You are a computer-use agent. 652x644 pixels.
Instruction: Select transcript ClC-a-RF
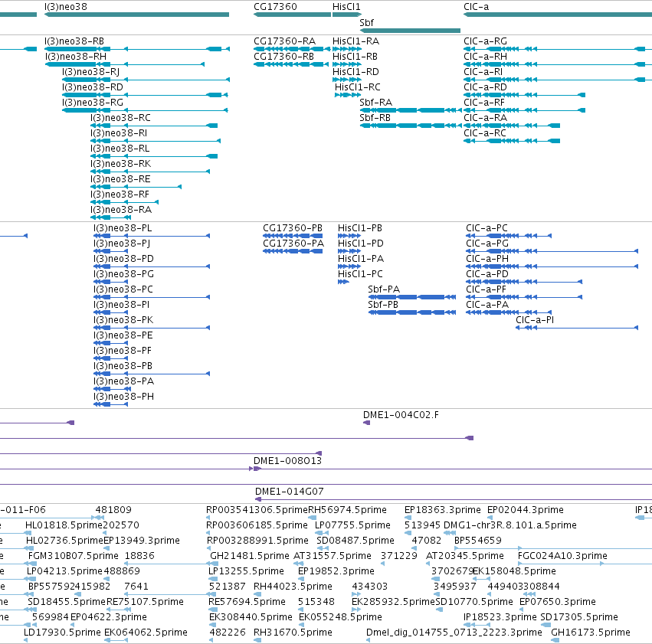click(484, 103)
